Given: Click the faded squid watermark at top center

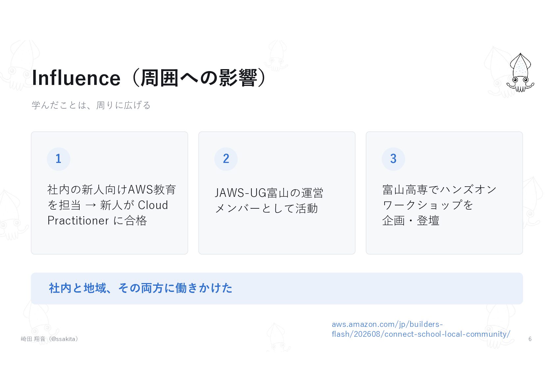Looking at the screenshot, I should coord(277,55).
